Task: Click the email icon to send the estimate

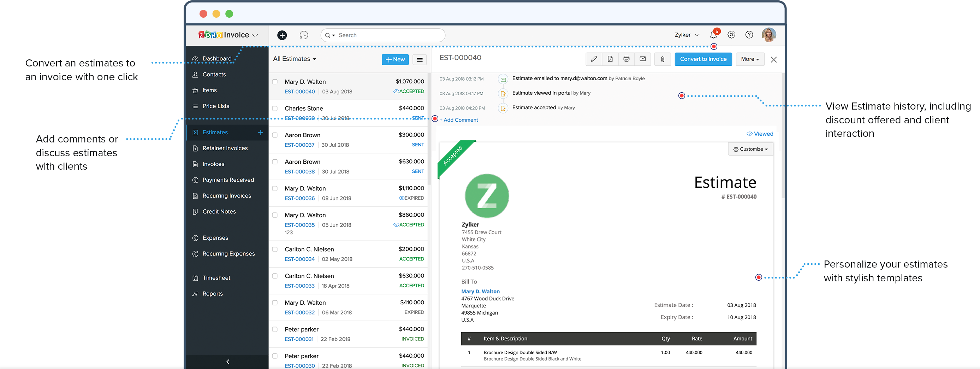Action: pos(642,59)
